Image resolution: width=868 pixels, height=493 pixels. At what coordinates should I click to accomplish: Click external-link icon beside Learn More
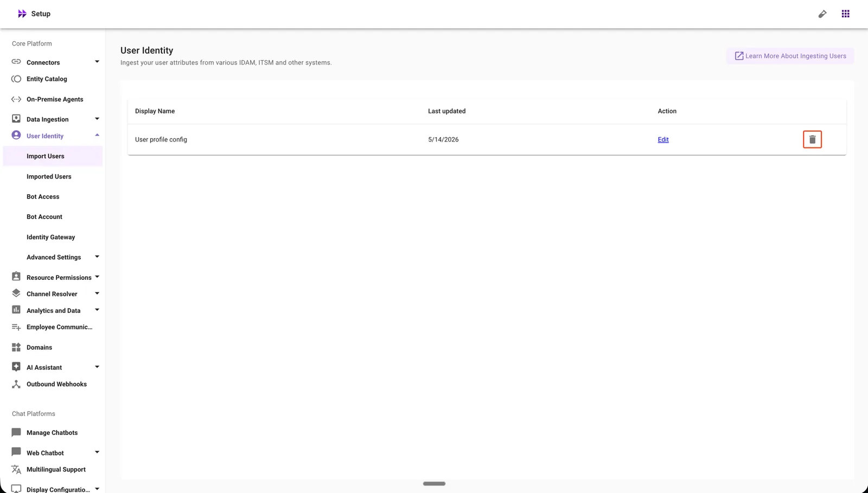tap(739, 56)
